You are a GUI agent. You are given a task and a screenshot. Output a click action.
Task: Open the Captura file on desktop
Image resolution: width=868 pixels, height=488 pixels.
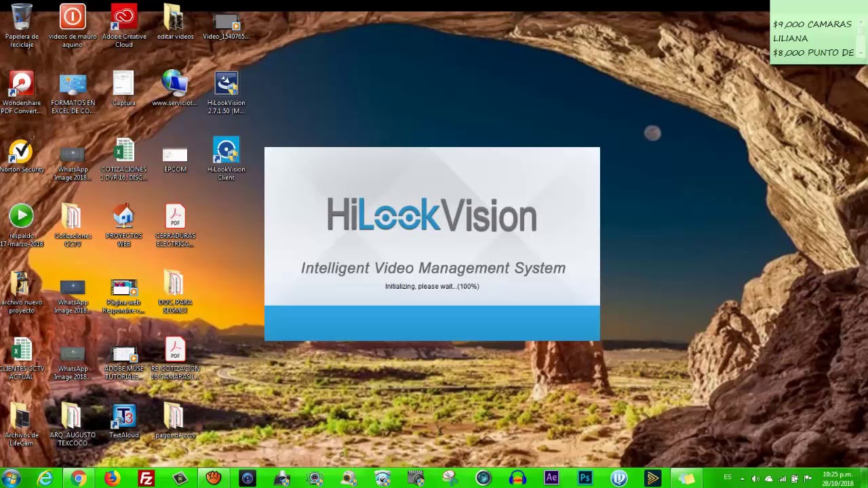123,88
